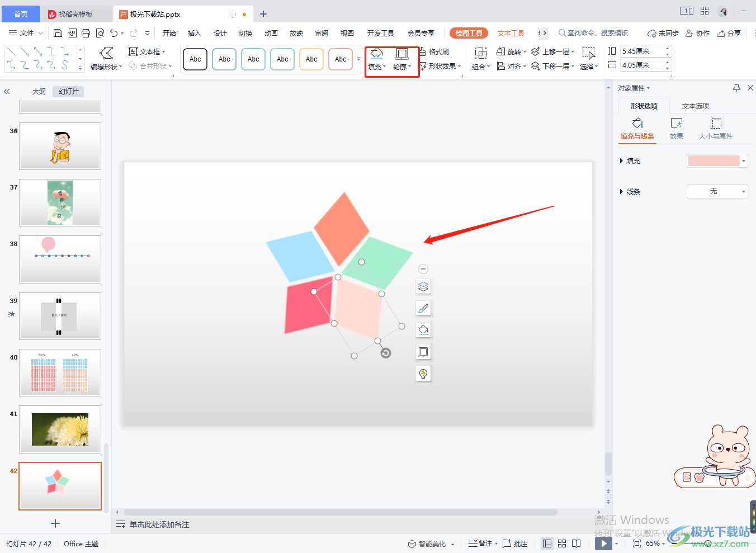756x553 pixels.
Task: Click the Outline icon in the ribbon
Action: click(401, 54)
